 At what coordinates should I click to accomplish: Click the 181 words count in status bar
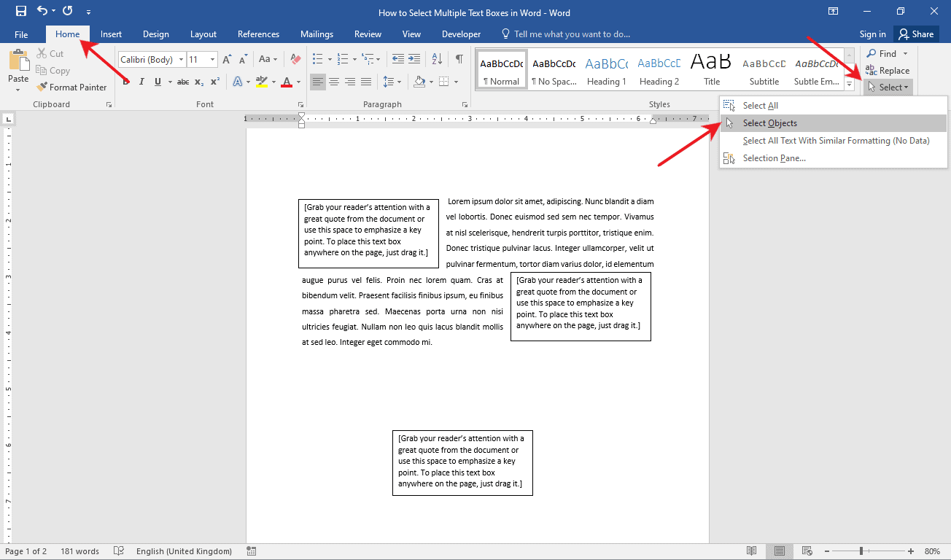(x=79, y=551)
